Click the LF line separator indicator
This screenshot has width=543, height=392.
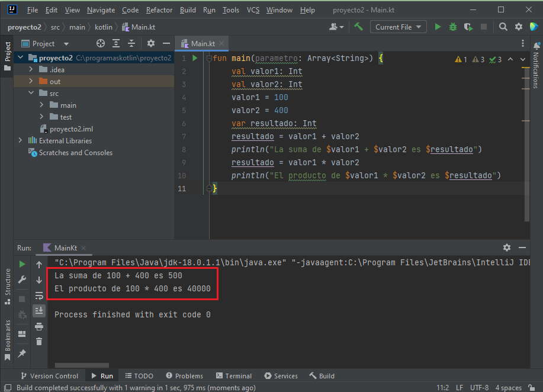(x=460, y=387)
